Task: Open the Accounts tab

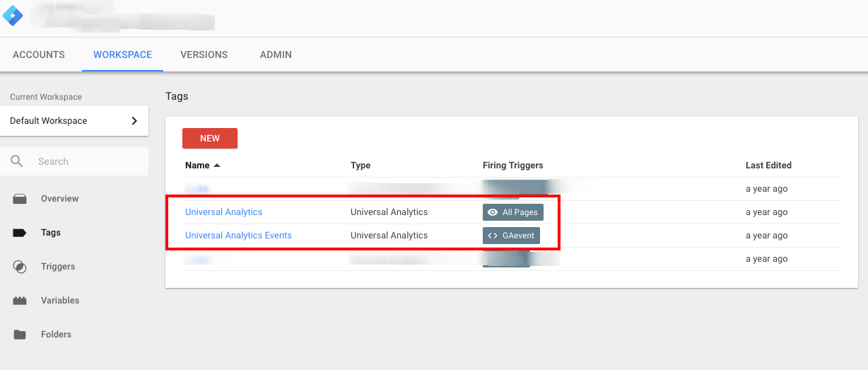Action: [39, 54]
